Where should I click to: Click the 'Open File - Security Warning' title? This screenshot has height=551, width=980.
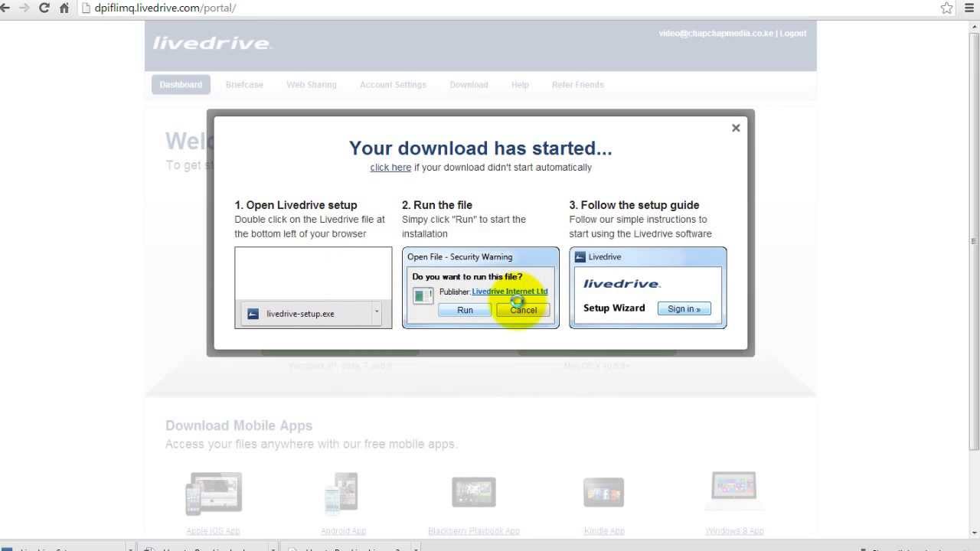point(459,257)
